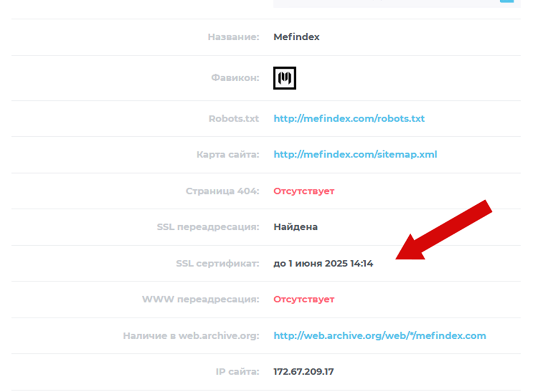Open the mefindex.com/robots.txt link

(x=349, y=119)
